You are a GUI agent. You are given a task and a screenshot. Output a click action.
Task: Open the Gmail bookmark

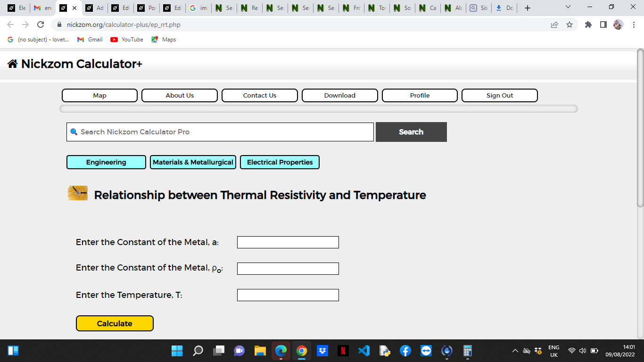[x=90, y=40]
